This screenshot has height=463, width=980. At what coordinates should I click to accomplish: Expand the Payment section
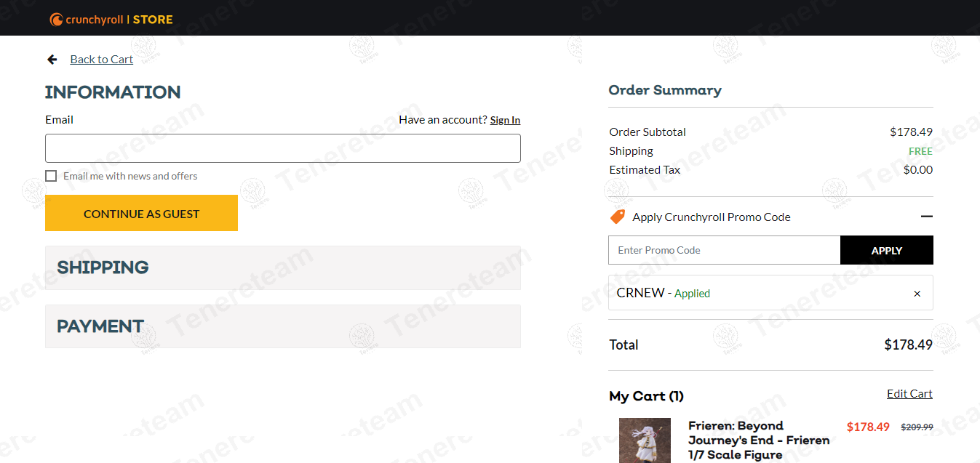[x=282, y=326]
